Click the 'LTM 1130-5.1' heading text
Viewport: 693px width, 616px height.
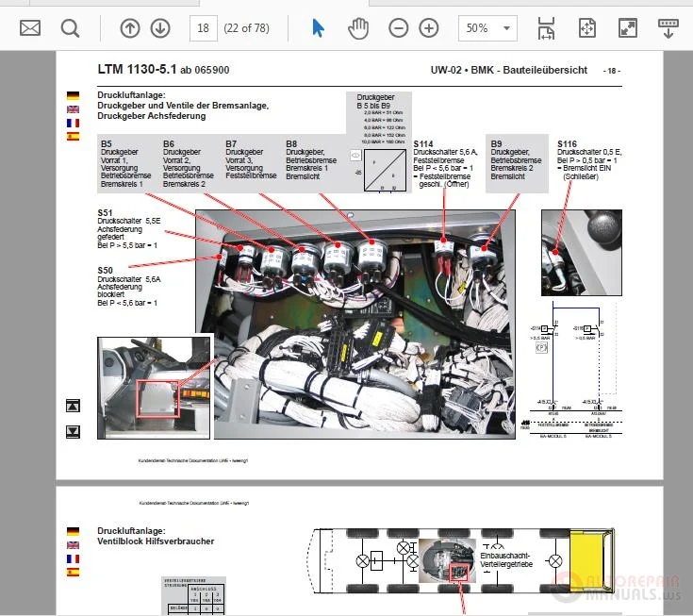137,70
